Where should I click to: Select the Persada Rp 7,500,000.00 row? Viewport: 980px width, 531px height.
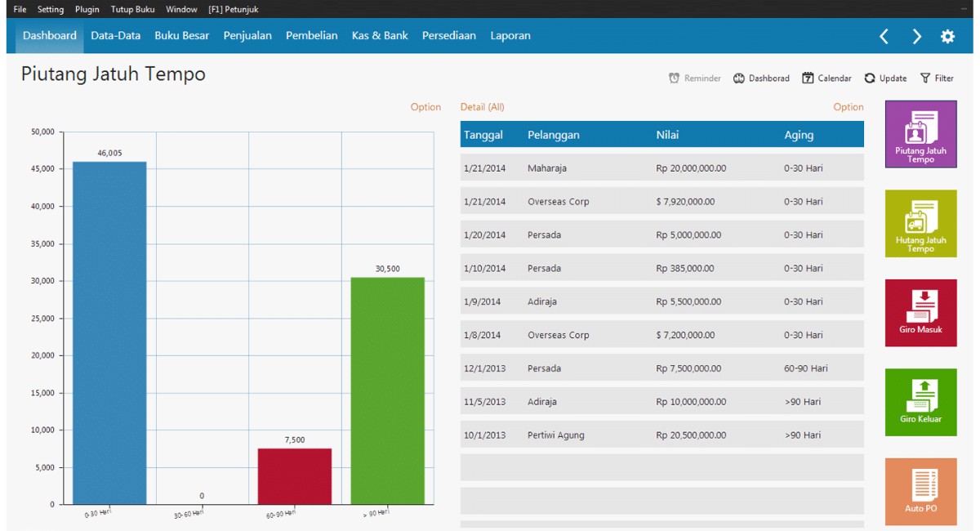[x=661, y=368]
